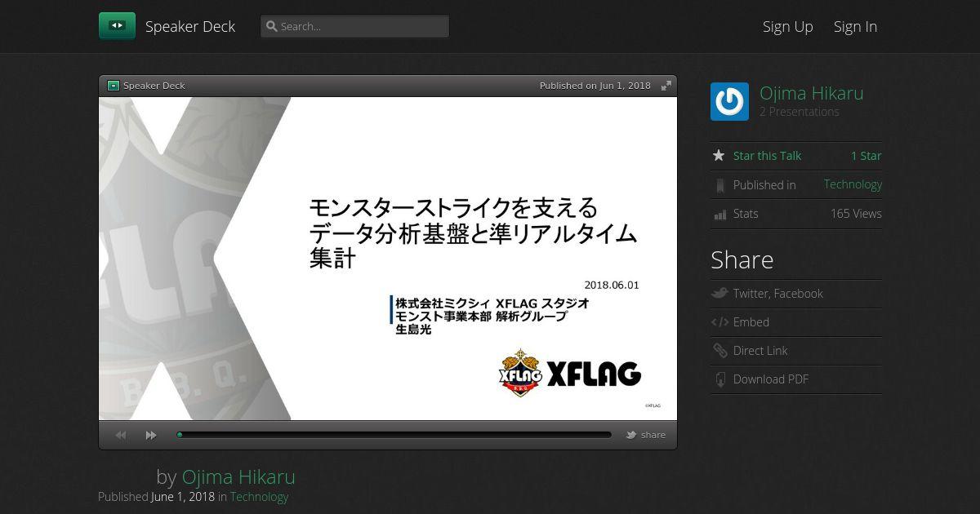Screen dimensions: 980x514
Task: Click the code brackets Embed icon
Action: coord(719,322)
